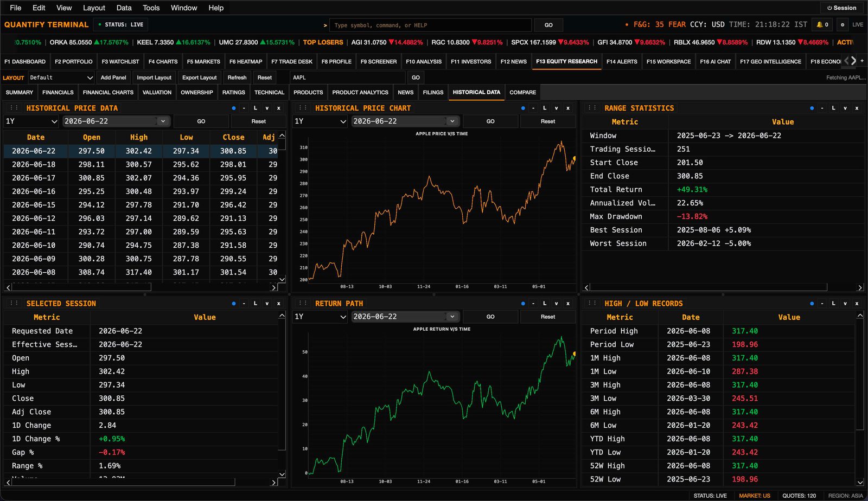Click the Export Layout button
The height and width of the screenshot is (501, 868).
[x=199, y=78]
